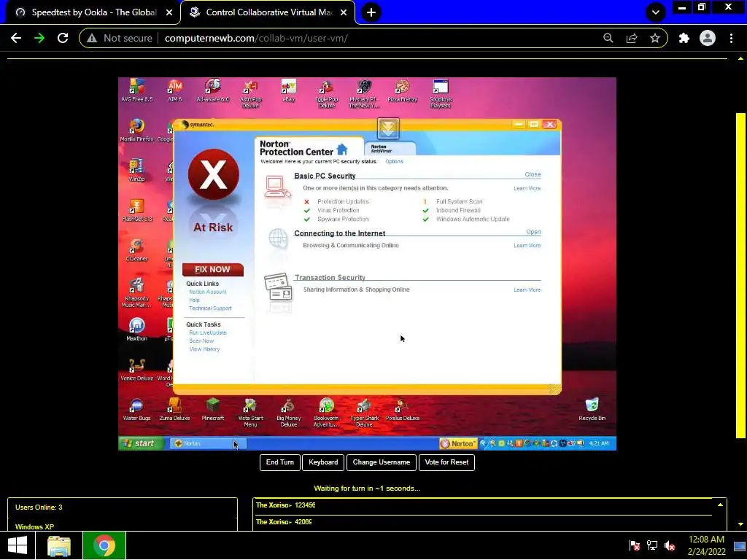The image size is (747, 560).
Task: Close the Speedtest by Ookla tab
Action: point(169,13)
